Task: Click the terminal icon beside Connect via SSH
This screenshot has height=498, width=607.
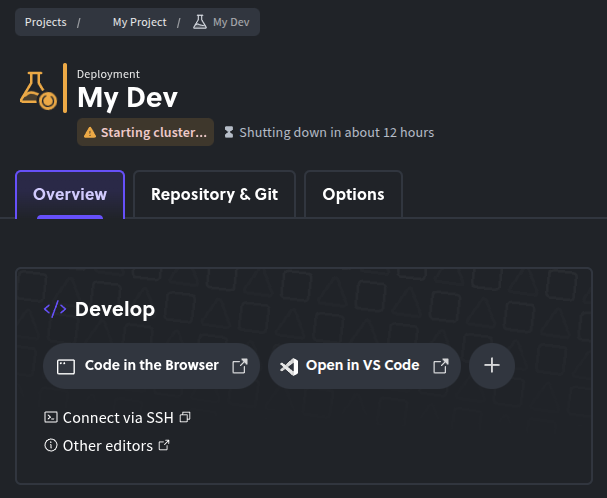Action: (x=51, y=417)
